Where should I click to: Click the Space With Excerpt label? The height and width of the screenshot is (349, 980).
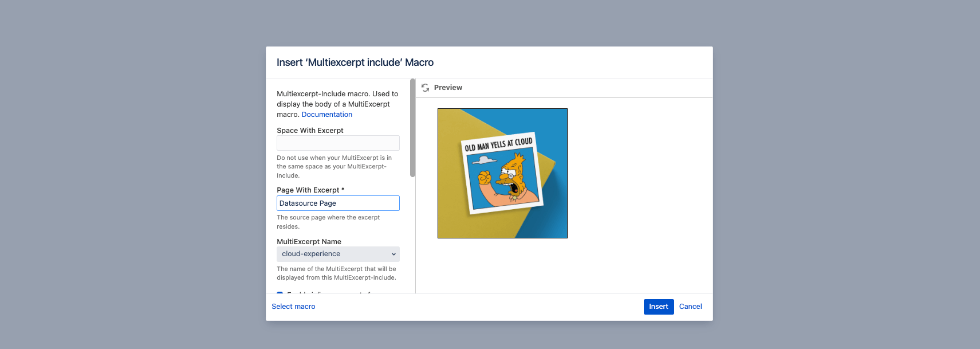tap(310, 131)
